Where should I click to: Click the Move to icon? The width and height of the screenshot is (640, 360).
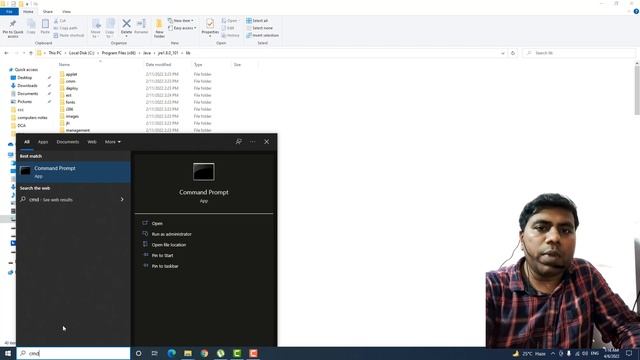(x=96, y=24)
